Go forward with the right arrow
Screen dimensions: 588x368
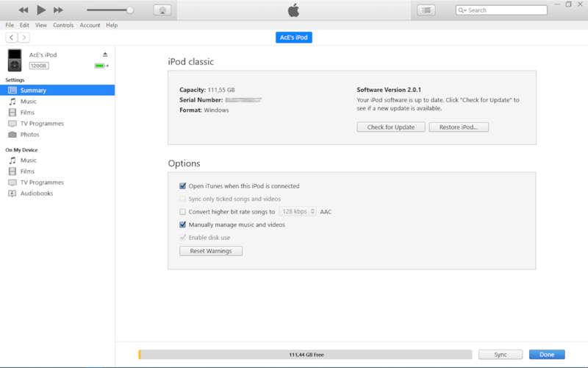click(x=24, y=38)
